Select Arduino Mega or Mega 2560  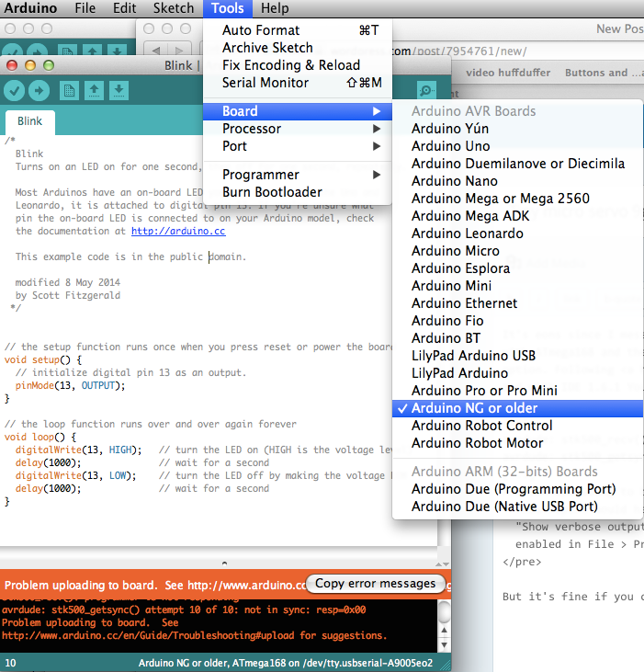tap(517, 199)
